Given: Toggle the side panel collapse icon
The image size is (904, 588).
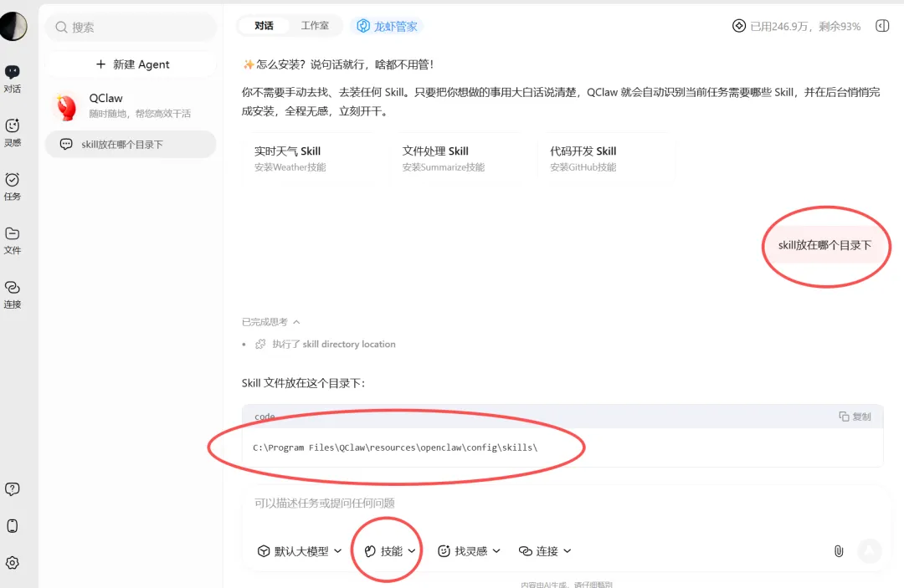Looking at the screenshot, I should [x=882, y=26].
